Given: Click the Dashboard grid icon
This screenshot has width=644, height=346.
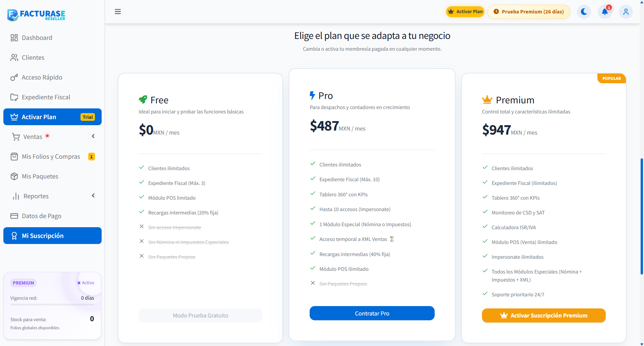Looking at the screenshot, I should (x=14, y=38).
